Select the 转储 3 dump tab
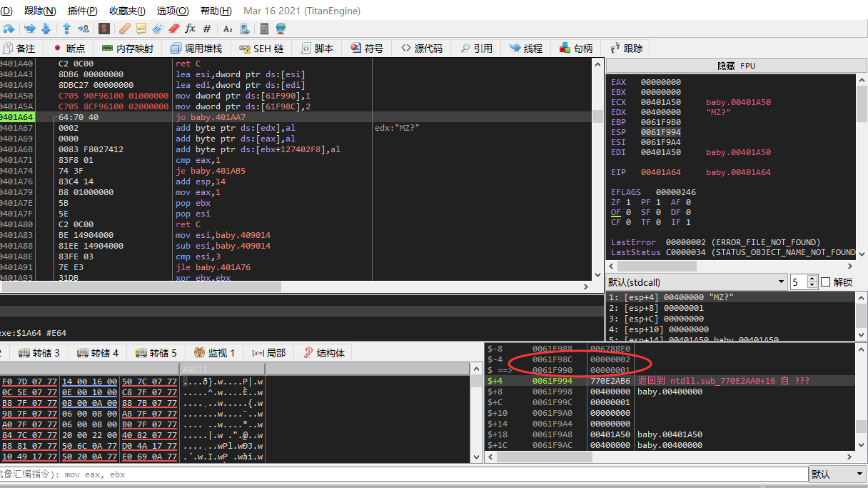 tap(40, 353)
